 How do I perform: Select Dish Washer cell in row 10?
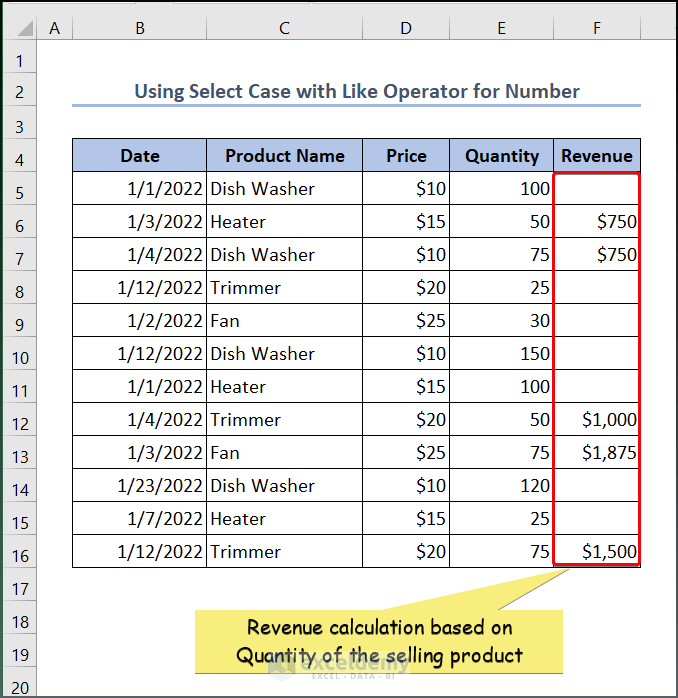point(284,353)
